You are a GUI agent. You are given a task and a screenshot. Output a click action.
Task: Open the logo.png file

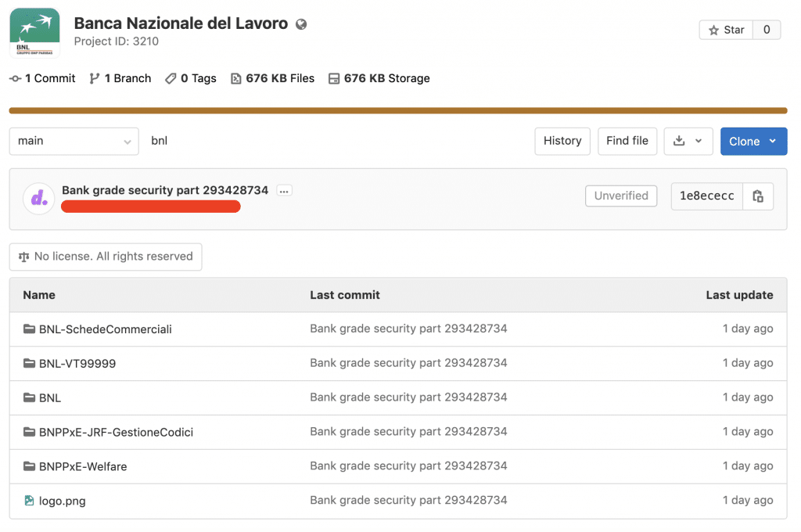63,501
